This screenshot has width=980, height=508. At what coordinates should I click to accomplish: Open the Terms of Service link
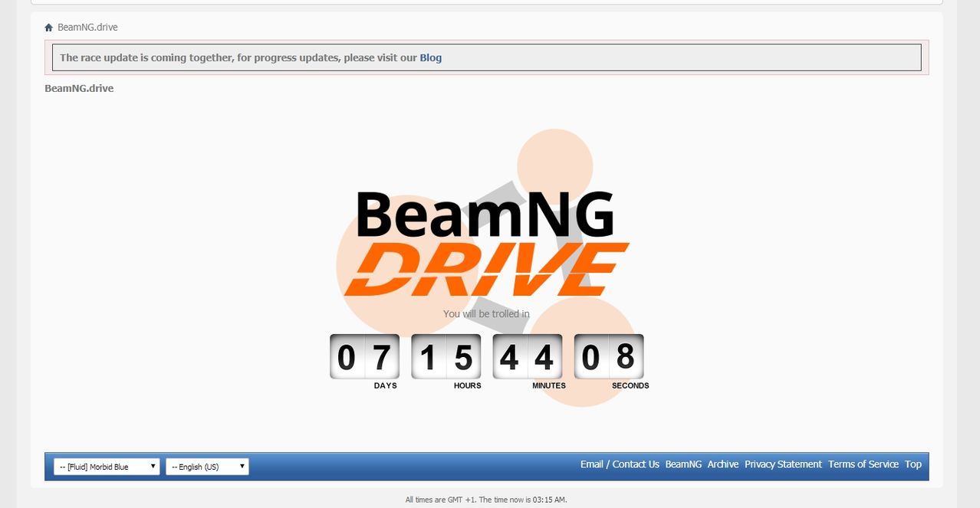point(863,464)
